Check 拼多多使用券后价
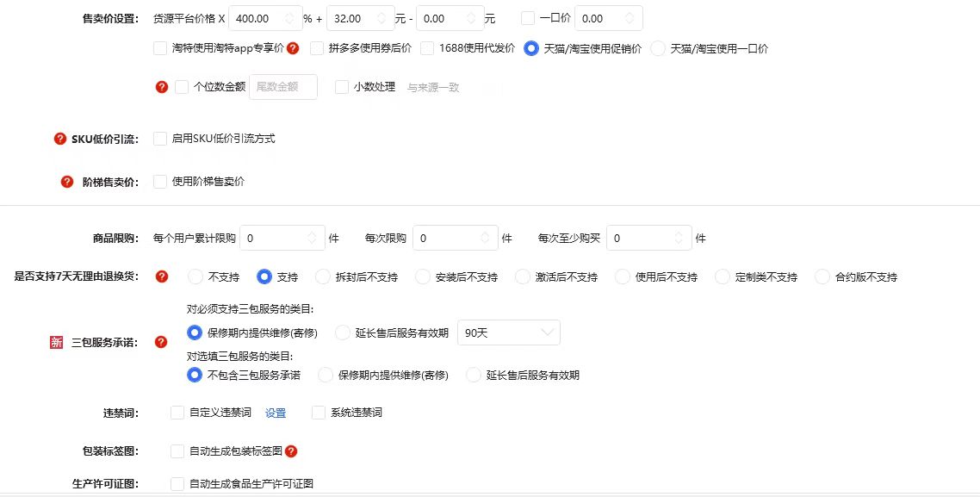The height and width of the screenshot is (497, 980). [319, 48]
